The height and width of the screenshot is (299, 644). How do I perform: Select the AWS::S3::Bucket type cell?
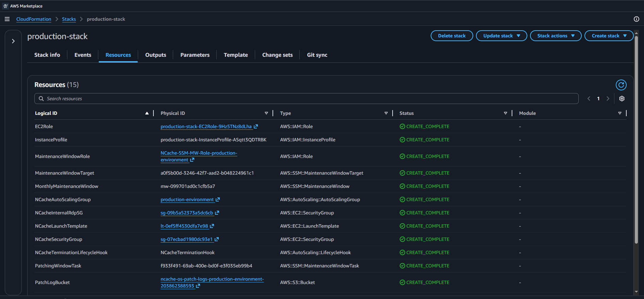tap(297, 282)
